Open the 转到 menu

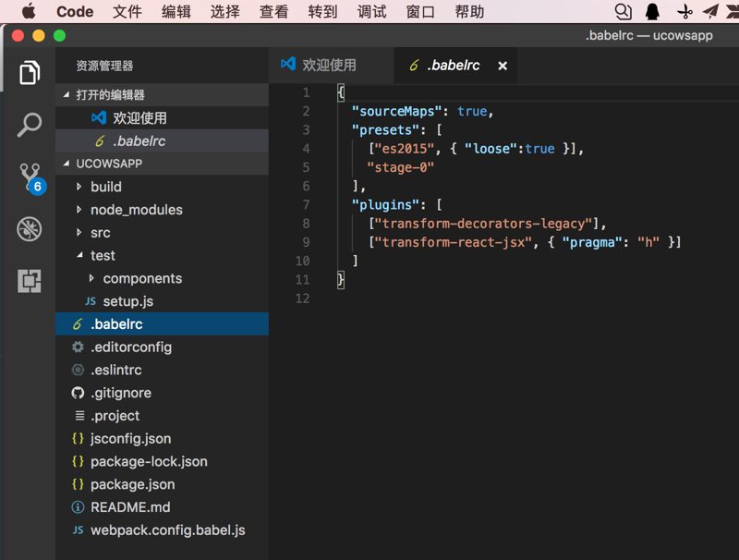click(x=322, y=11)
